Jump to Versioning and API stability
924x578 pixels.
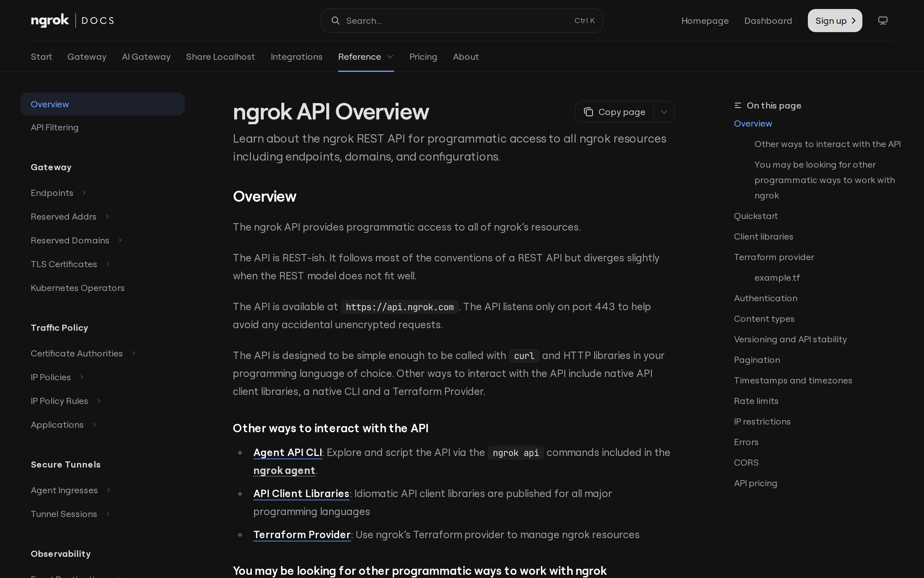(790, 339)
